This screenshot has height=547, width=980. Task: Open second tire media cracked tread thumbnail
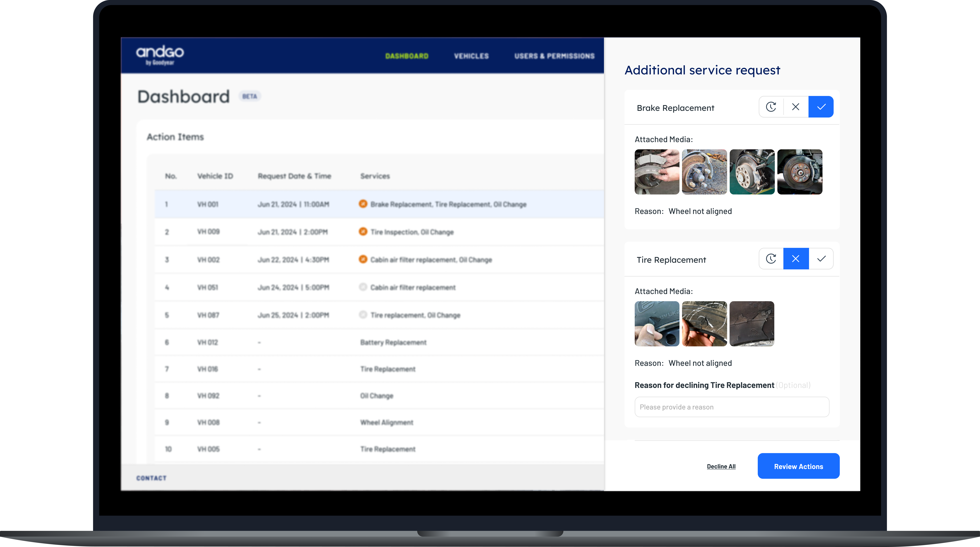tap(705, 324)
